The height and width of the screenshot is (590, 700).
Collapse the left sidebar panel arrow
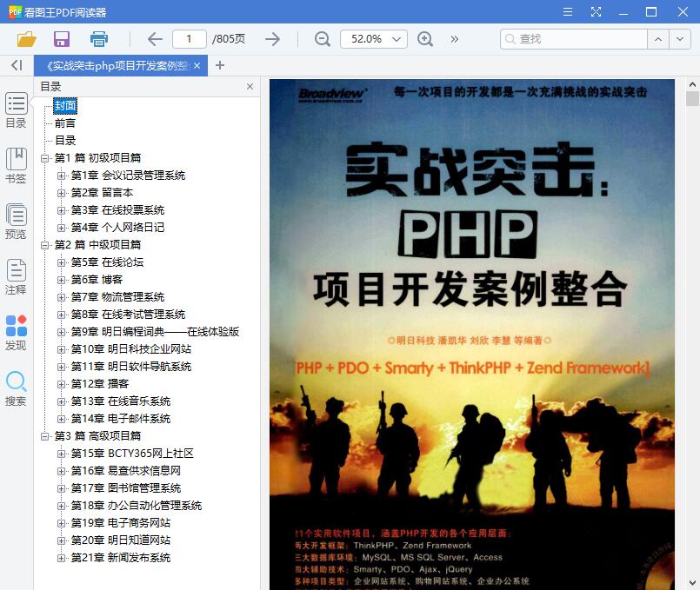[x=17, y=65]
